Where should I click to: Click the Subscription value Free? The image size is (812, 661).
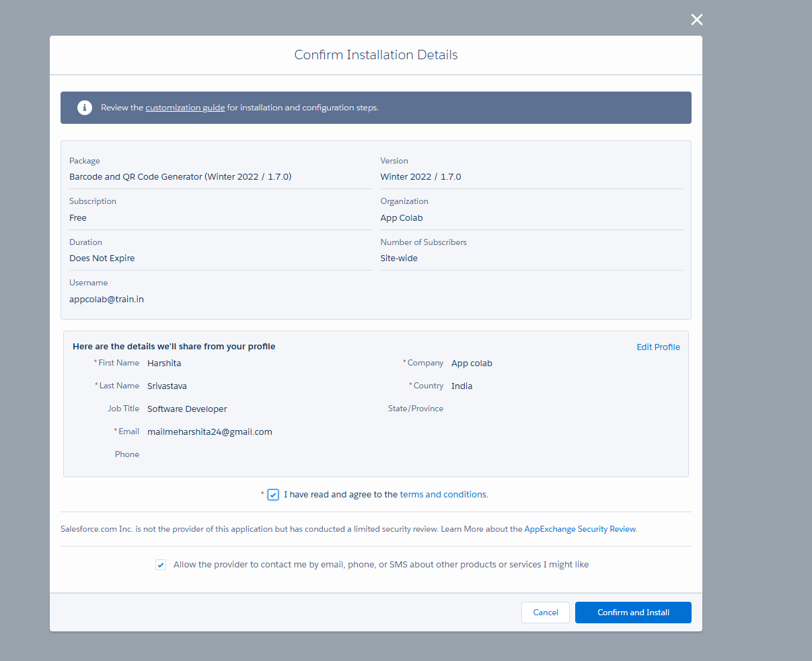coord(77,217)
